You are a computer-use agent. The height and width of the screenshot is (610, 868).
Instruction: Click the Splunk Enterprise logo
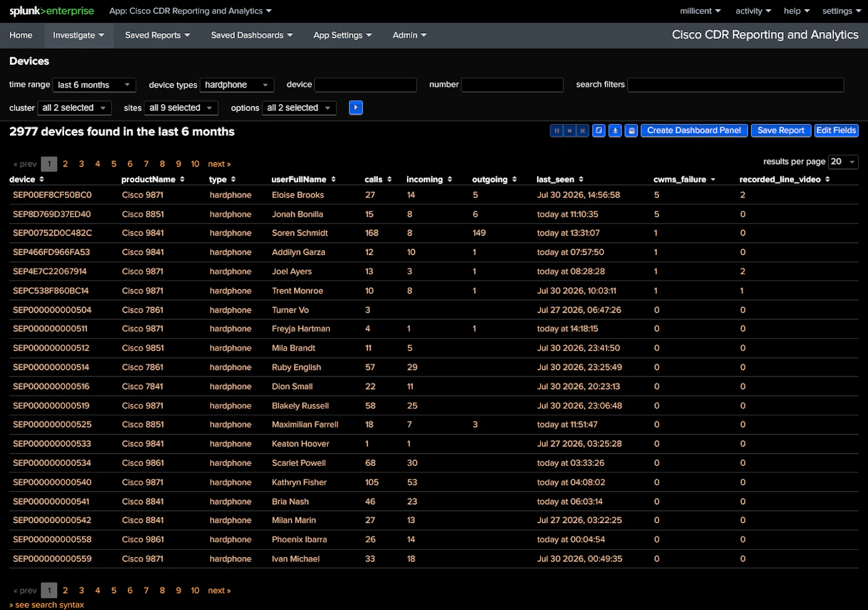click(x=52, y=11)
